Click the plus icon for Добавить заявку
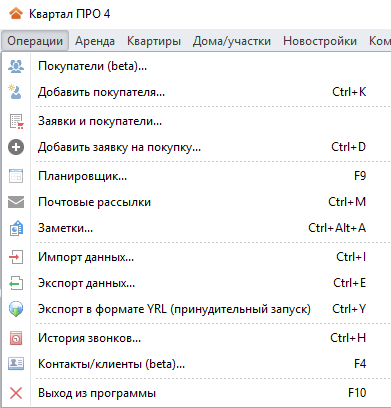Viewport: 391px width, 408px height. tap(16, 147)
